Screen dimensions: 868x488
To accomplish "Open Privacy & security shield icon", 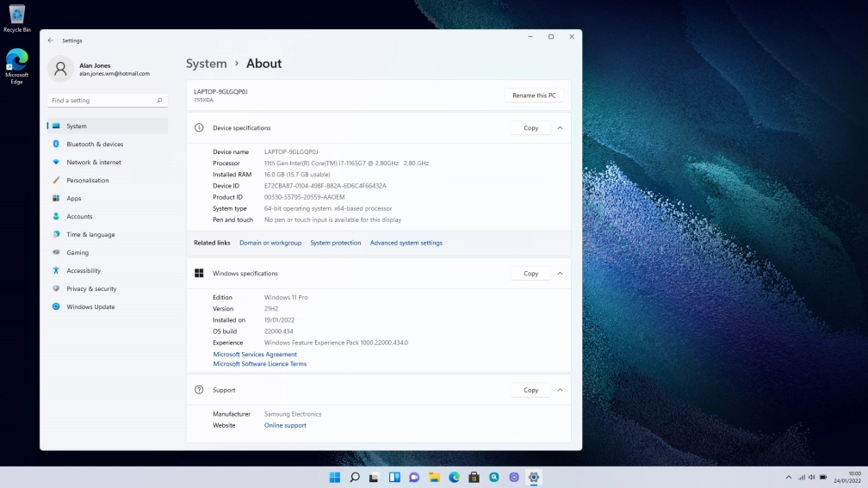I will (x=56, y=289).
